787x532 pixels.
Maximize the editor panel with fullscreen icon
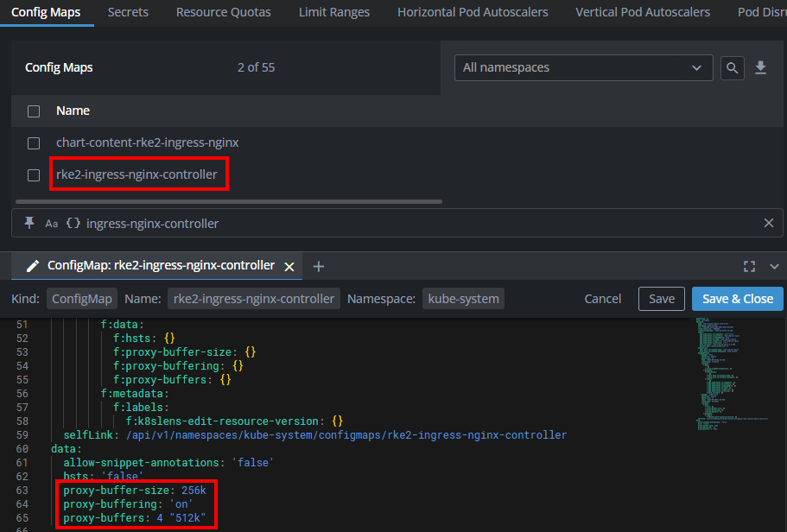[749, 266]
